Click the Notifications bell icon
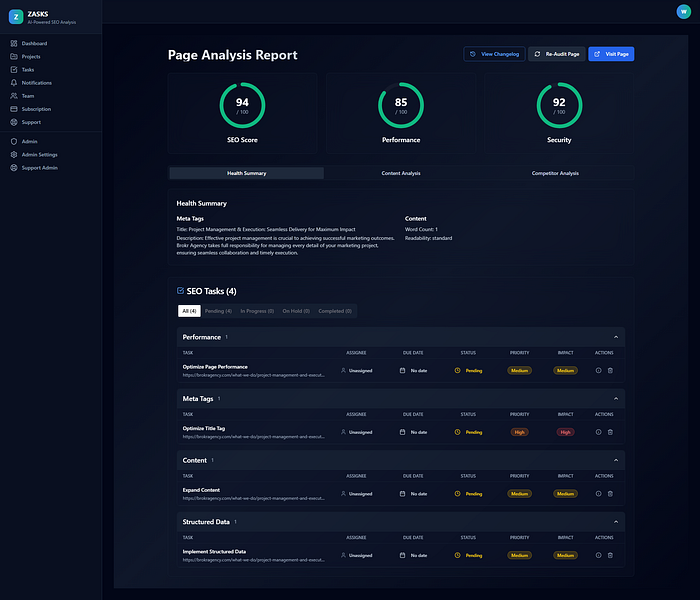The width and height of the screenshot is (700, 600). 14,83
